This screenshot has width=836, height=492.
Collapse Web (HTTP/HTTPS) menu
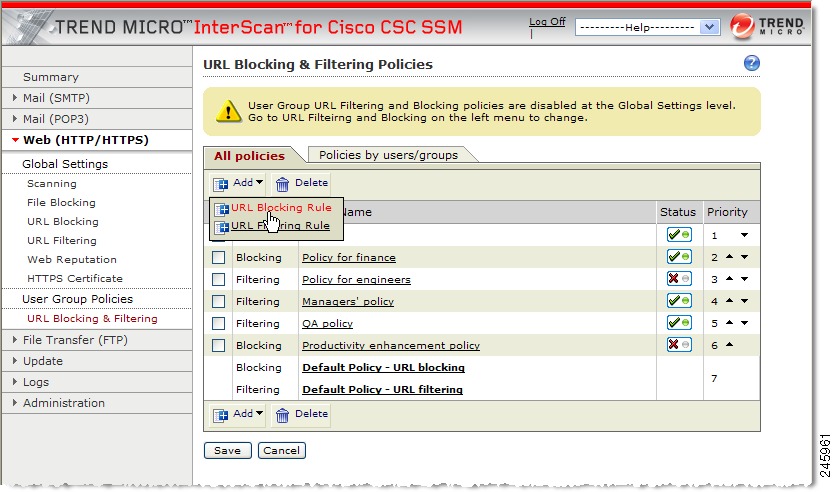tap(15, 140)
